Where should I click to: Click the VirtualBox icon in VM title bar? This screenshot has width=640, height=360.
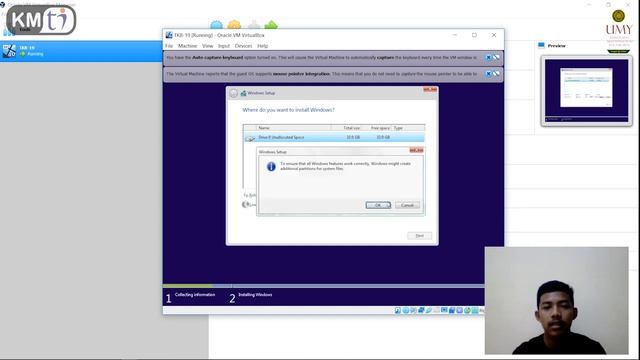point(169,35)
